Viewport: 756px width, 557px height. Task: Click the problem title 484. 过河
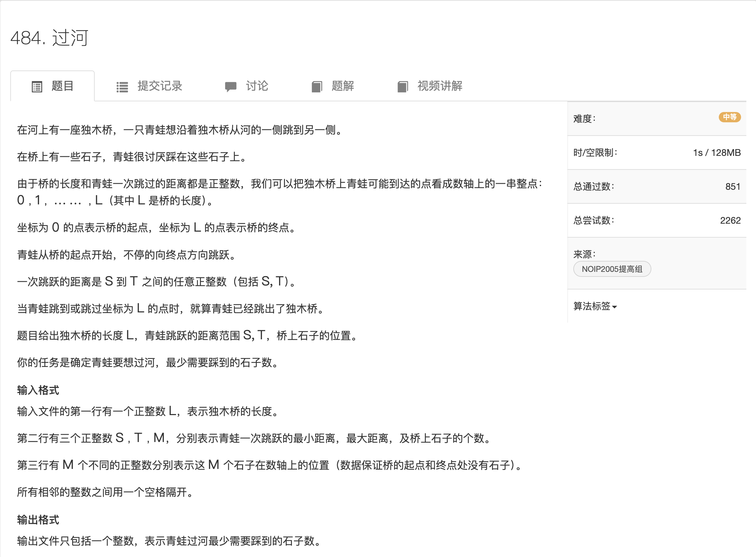tap(49, 38)
